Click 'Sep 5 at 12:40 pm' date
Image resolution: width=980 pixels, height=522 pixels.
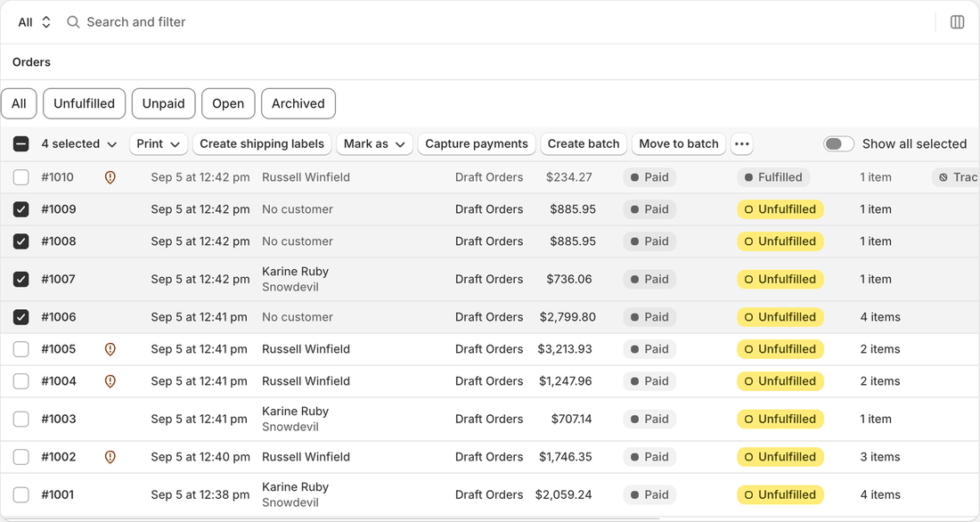200,457
